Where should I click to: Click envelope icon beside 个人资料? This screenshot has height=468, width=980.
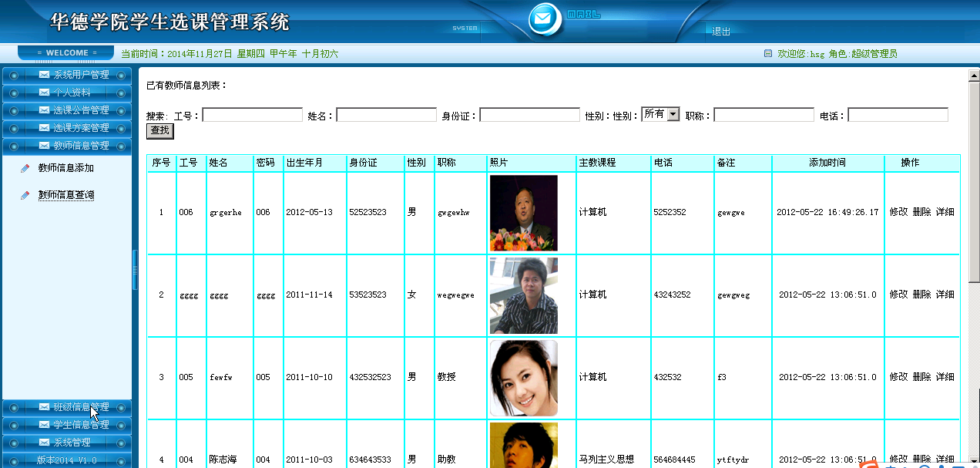pos(44,93)
